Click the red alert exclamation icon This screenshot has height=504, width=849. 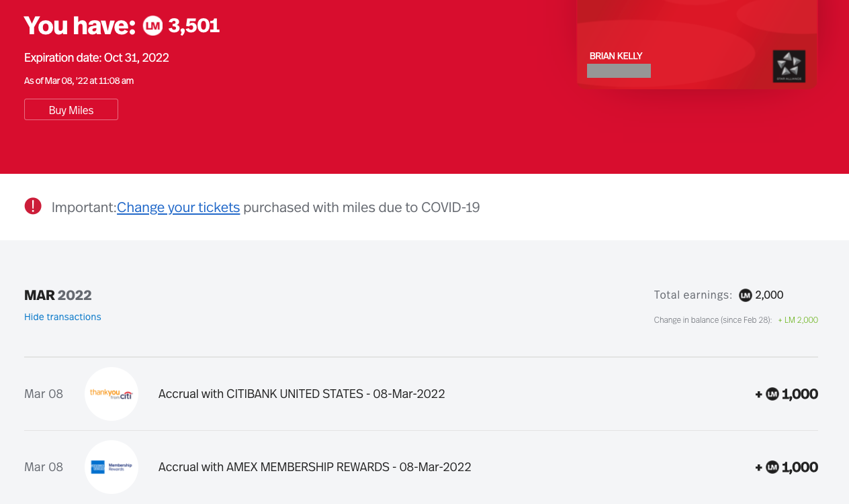pyautogui.click(x=33, y=206)
